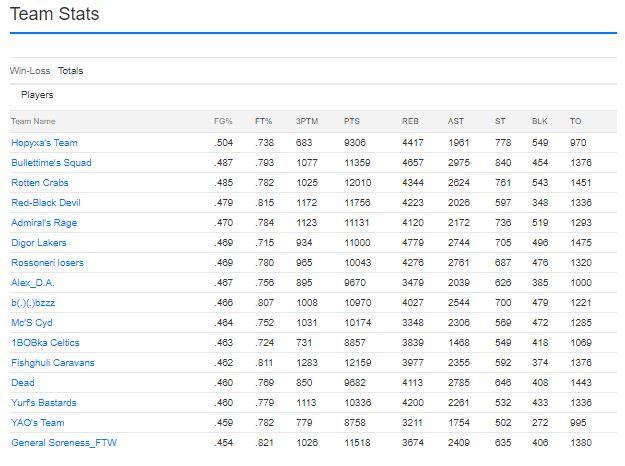625x466 pixels.
Task: Click General Soreness_FTW team link
Action: [64, 443]
